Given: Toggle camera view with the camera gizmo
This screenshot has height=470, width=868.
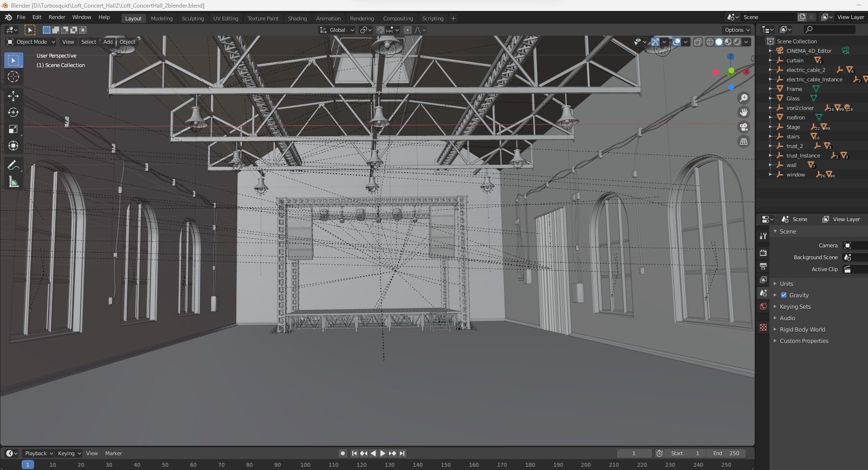Looking at the screenshot, I should pyautogui.click(x=743, y=127).
